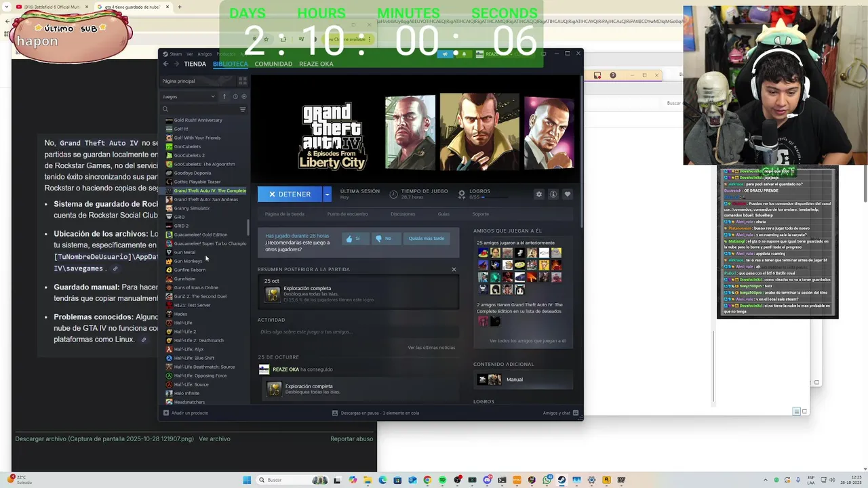The image size is (868, 488).
Task: Open the Soporte link
Action: [480, 213]
